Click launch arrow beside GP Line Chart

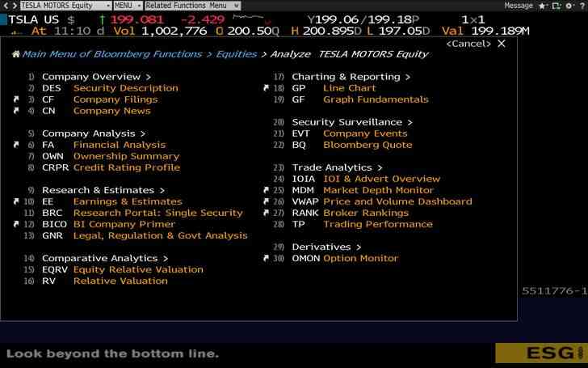point(266,88)
